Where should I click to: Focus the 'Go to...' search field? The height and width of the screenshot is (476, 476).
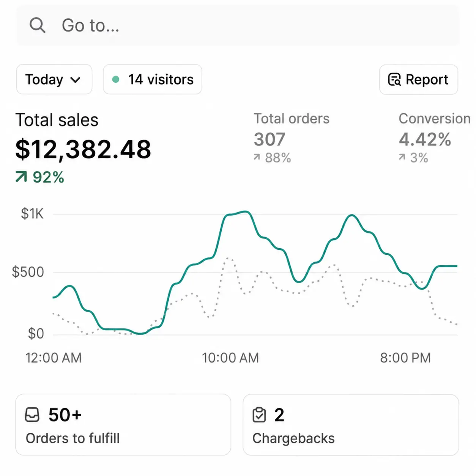pyautogui.click(x=238, y=25)
